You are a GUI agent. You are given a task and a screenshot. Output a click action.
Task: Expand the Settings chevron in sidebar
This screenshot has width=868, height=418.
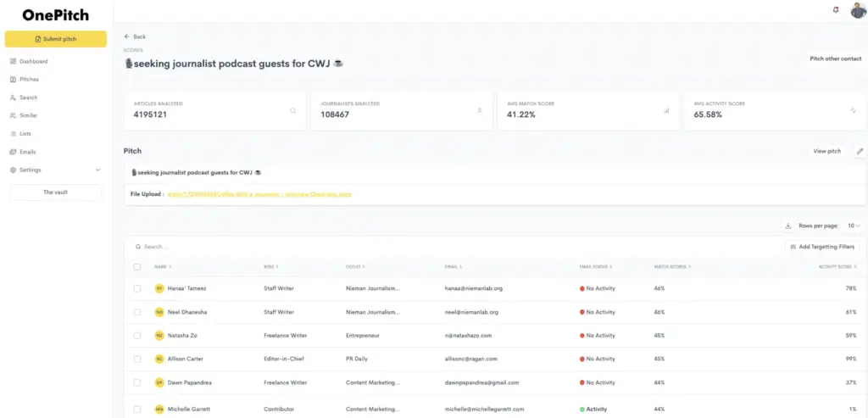[x=98, y=170]
